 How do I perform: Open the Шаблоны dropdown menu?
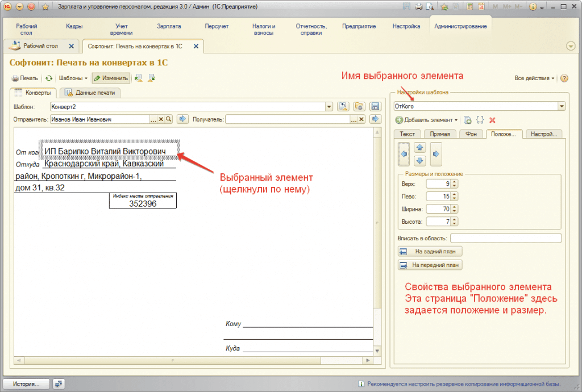(x=73, y=78)
